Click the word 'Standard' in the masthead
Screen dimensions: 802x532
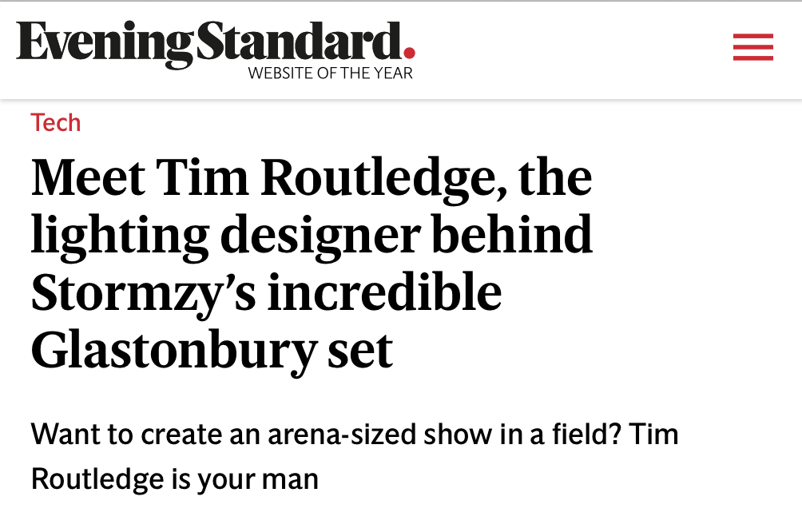click(x=296, y=43)
